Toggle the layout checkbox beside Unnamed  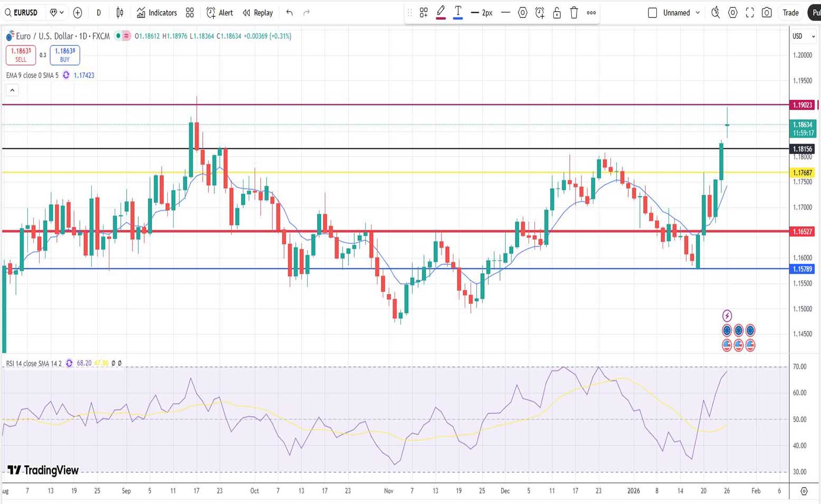653,13
